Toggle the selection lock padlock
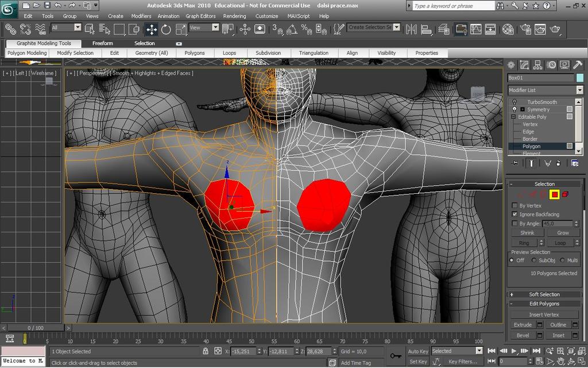Image resolution: width=588 pixels, height=368 pixels. point(205,351)
